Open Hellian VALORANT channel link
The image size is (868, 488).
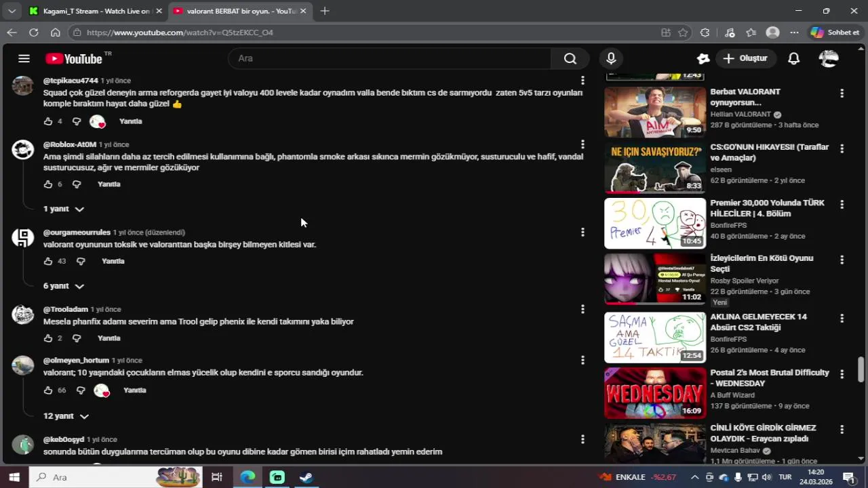click(741, 115)
